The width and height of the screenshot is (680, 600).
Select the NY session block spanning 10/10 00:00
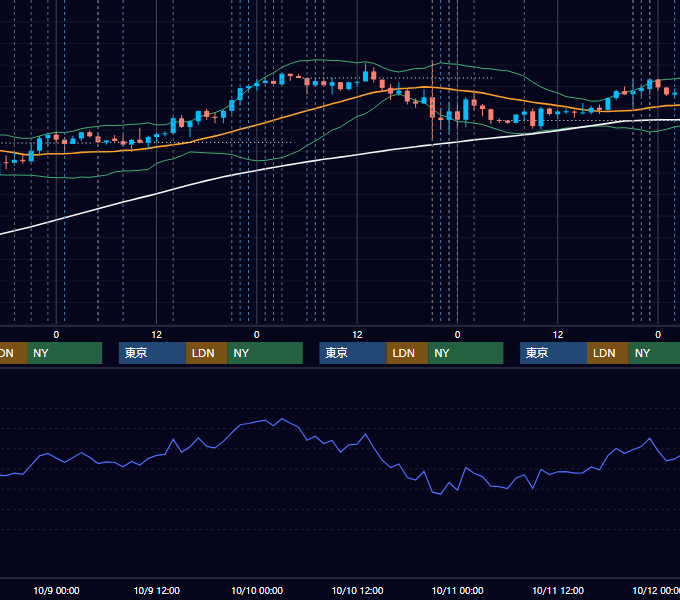tap(265, 353)
